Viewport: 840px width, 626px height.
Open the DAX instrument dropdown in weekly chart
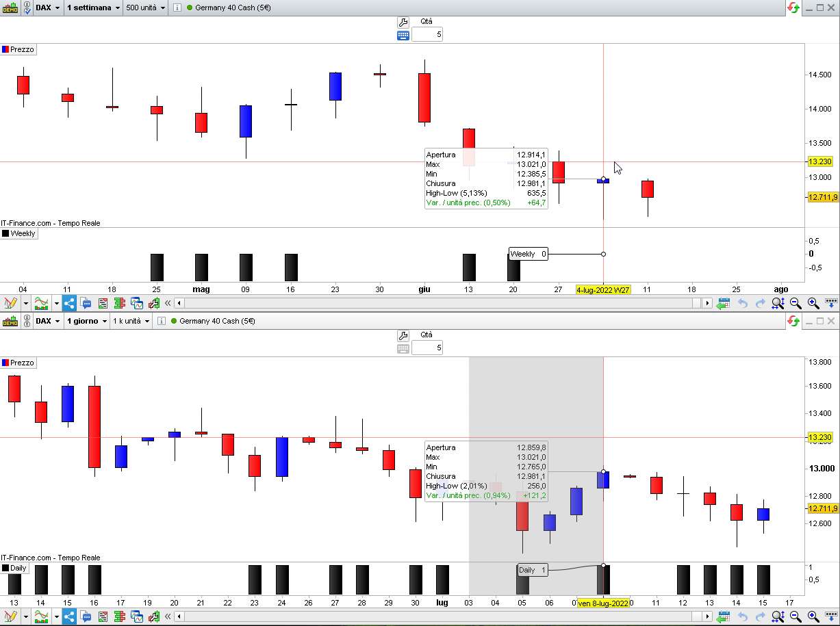pos(48,8)
